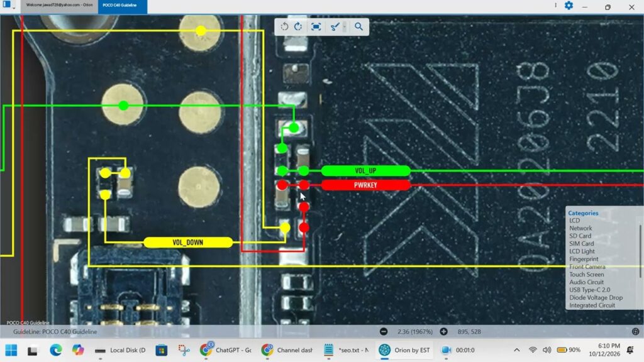This screenshot has height=362, width=644.
Task: Switch to the seo.txt Notepad window
Action: 346,350
